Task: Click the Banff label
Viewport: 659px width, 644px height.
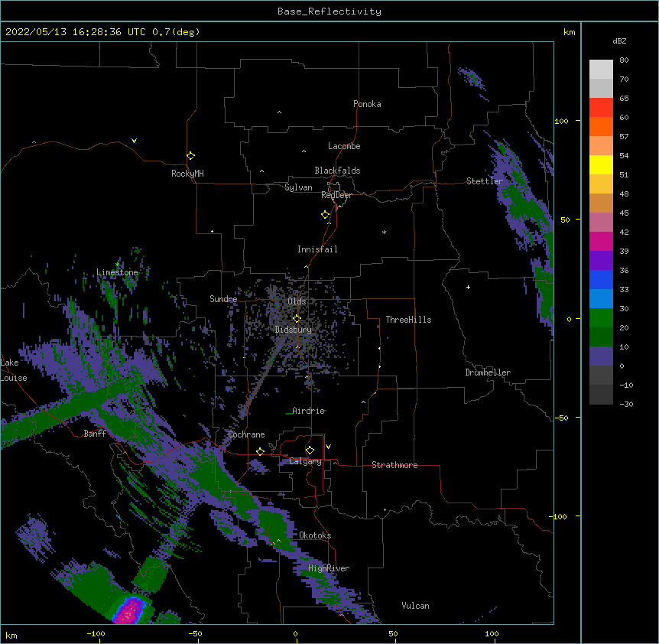Action: pyautogui.click(x=95, y=434)
